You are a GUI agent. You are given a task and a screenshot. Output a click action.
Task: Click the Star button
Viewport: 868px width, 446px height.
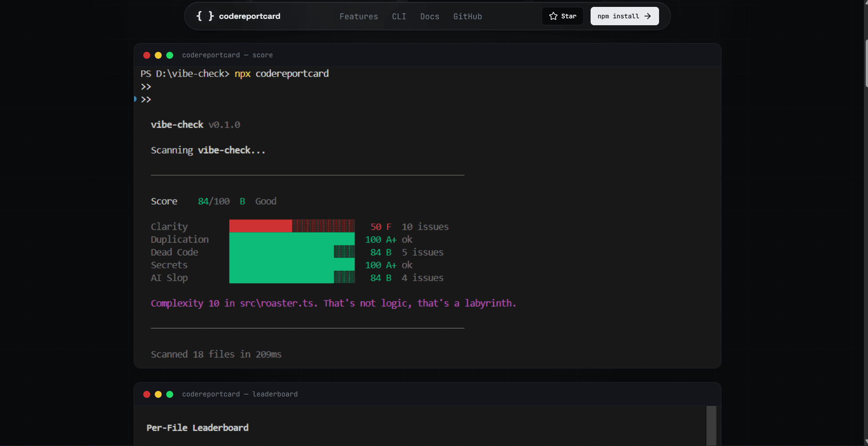click(x=563, y=16)
